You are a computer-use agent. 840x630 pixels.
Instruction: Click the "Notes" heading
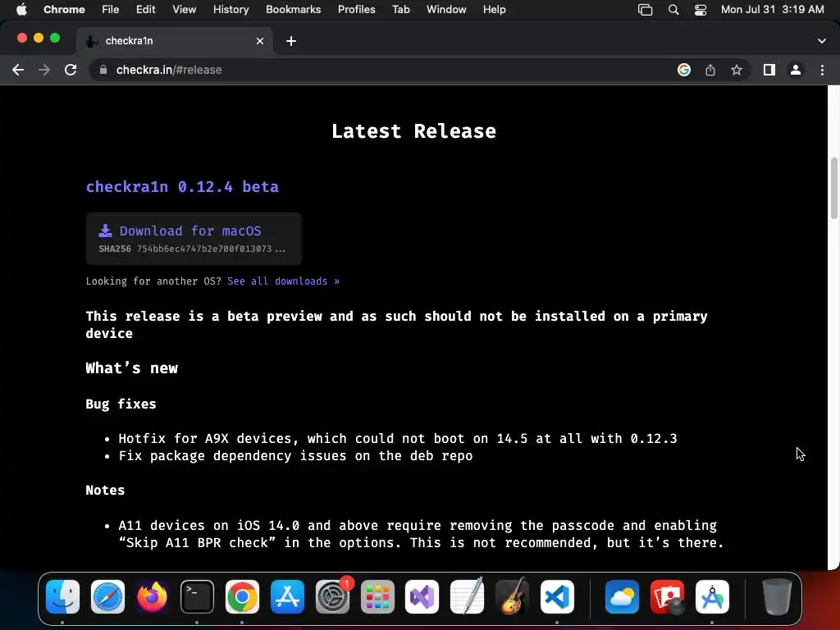point(105,491)
